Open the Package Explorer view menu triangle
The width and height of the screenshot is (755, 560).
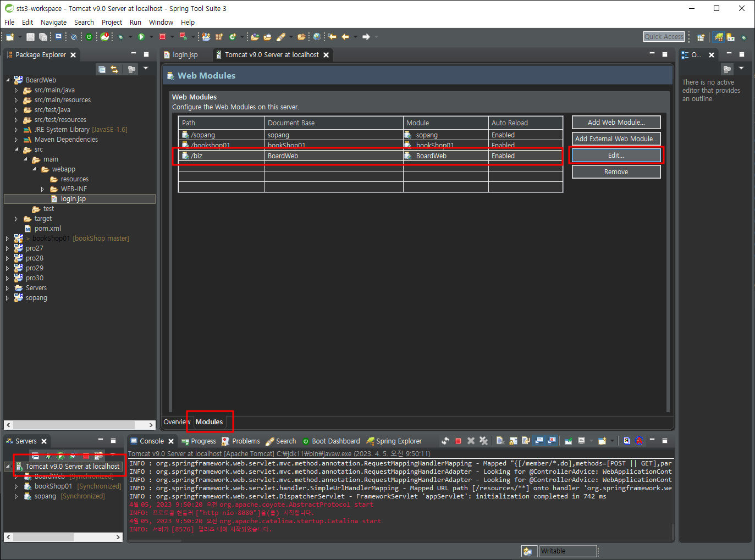146,69
